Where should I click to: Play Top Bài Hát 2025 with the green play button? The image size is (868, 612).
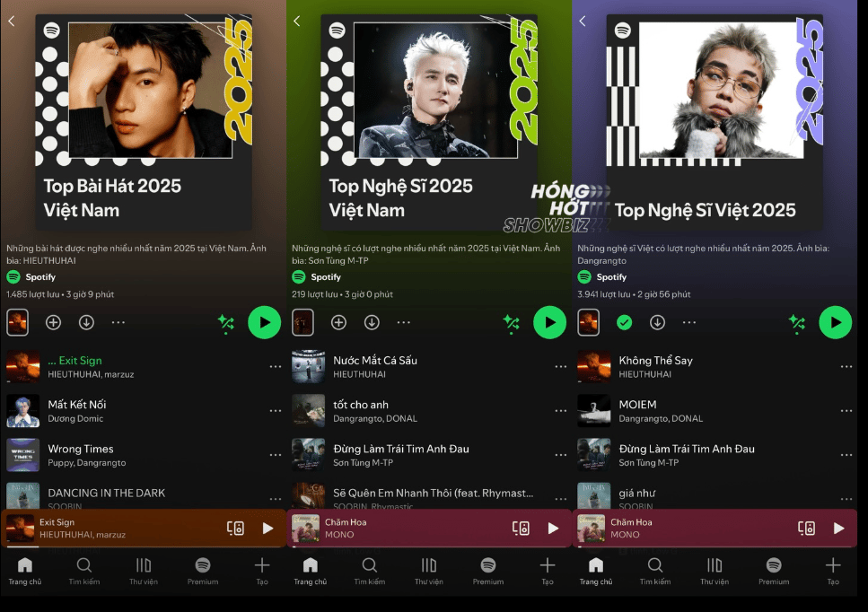point(264,322)
